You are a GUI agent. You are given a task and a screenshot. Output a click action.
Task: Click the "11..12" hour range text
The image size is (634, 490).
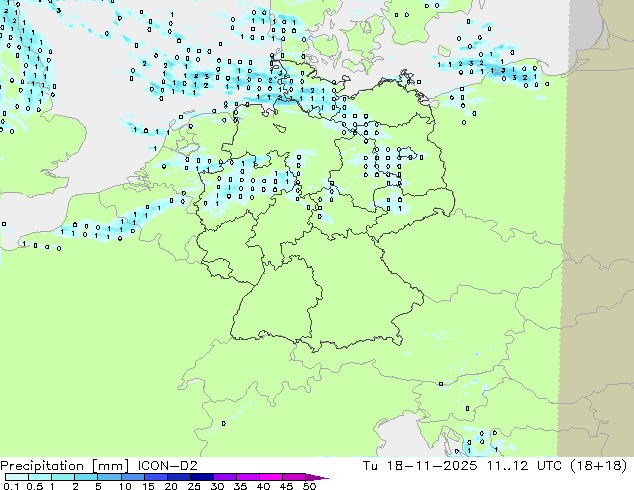pos(507,466)
